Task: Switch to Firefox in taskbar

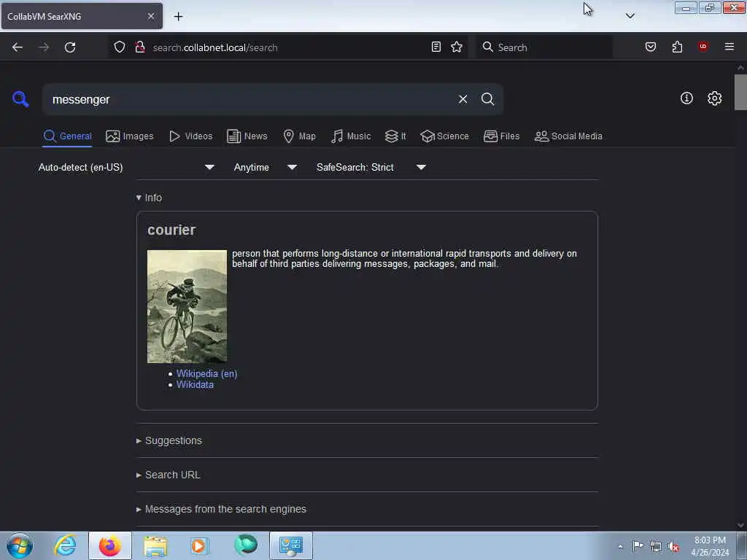Action: pyautogui.click(x=109, y=545)
